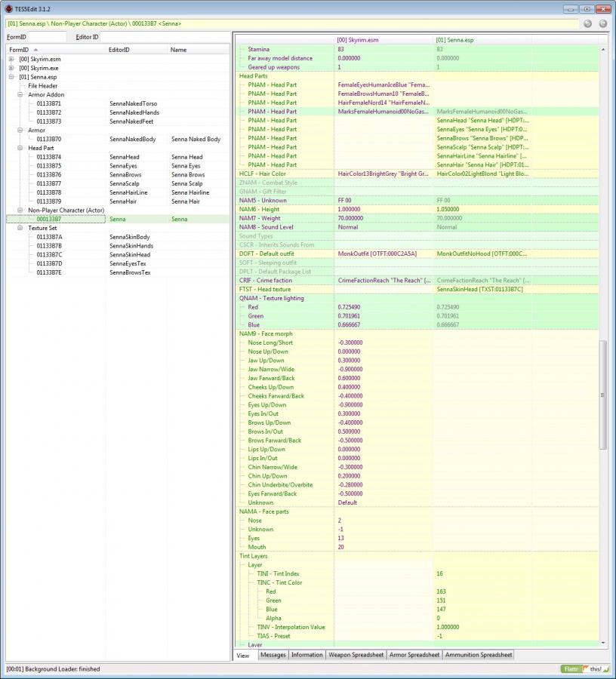Open the Armor Spreadsheet tab
The width and height of the screenshot is (616, 679).
click(414, 655)
